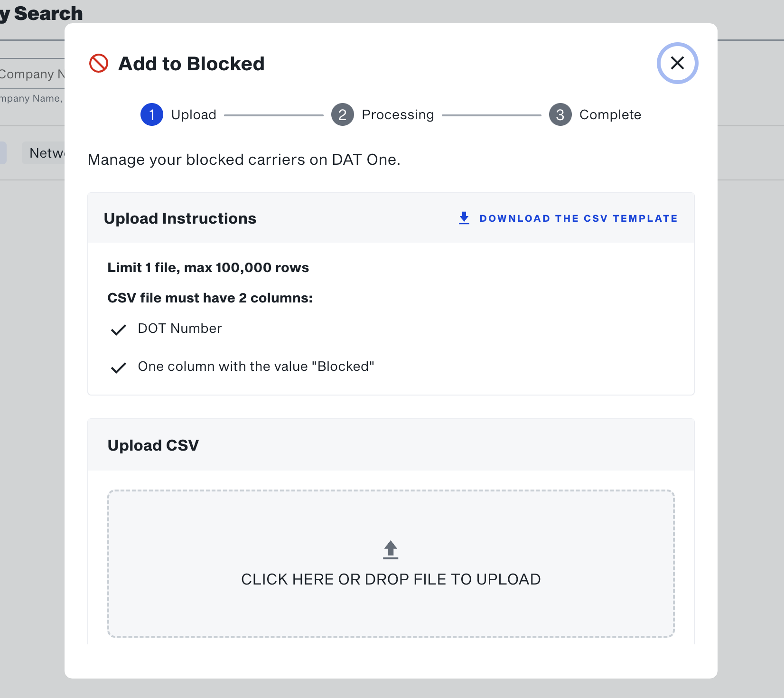Open the Download the CSV Template link

coord(578,218)
